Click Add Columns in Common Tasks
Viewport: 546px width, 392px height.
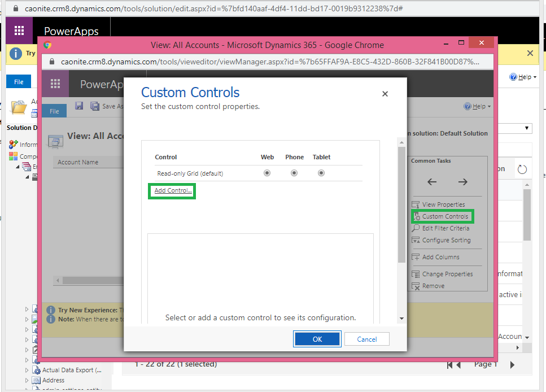coord(441,257)
